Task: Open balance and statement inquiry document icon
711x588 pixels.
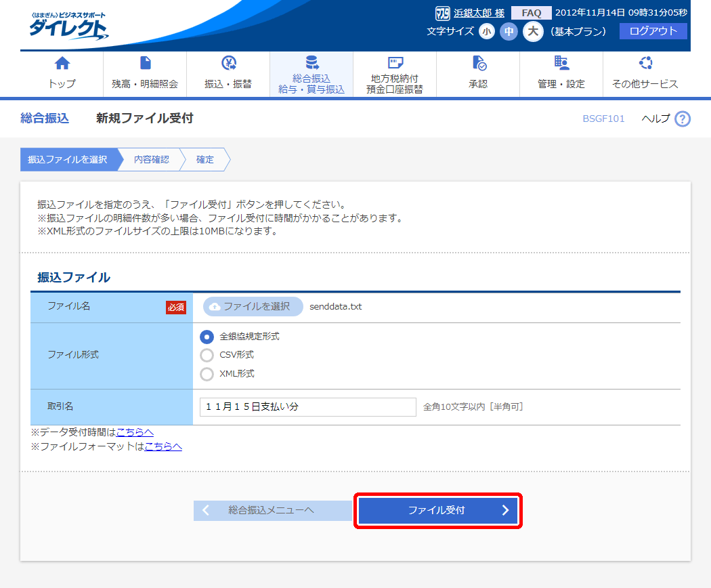Action: coord(145,64)
